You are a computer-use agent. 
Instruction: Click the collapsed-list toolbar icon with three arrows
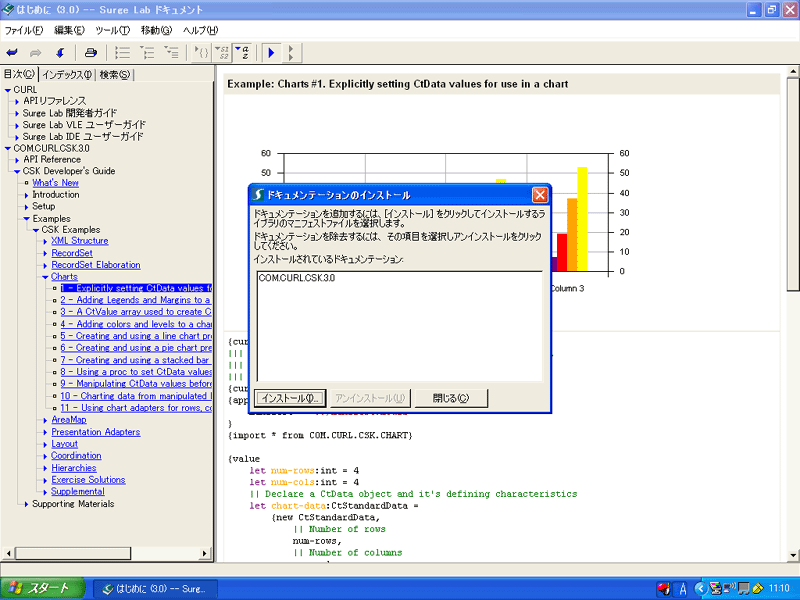(122, 52)
